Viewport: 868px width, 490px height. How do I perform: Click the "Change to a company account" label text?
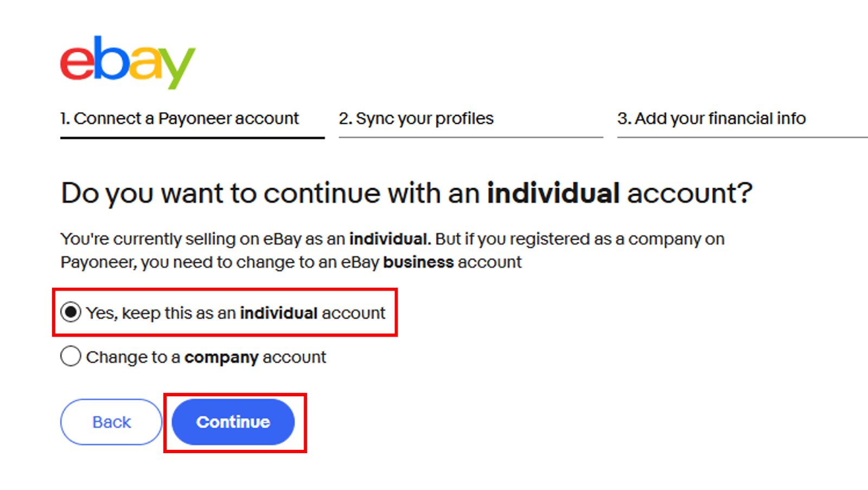click(x=206, y=357)
